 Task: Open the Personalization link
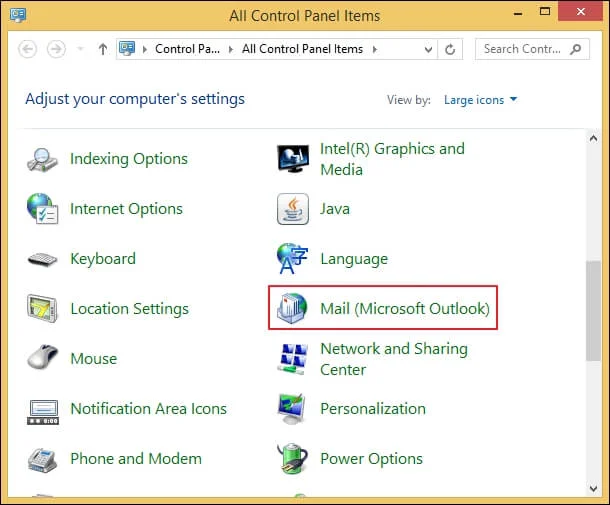pos(373,409)
